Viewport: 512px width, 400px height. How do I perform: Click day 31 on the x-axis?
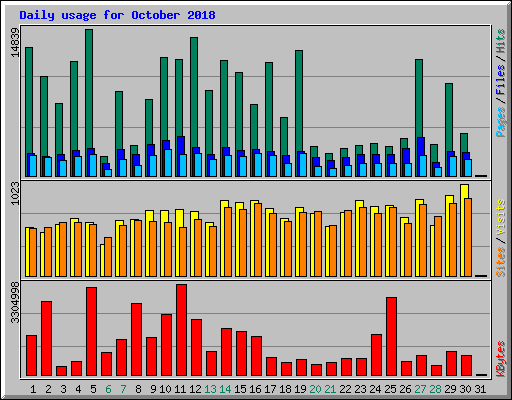[x=480, y=389]
